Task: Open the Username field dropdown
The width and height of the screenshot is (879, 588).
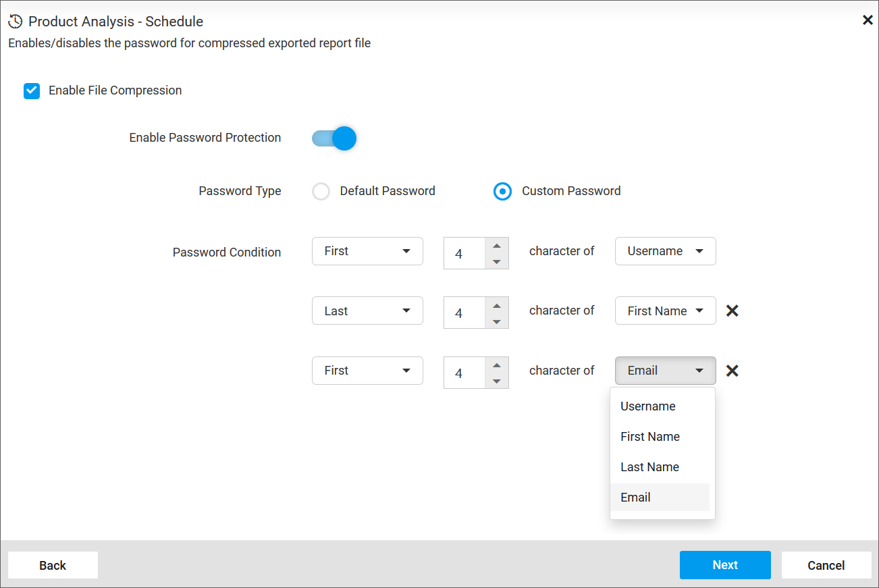Action: 666,251
